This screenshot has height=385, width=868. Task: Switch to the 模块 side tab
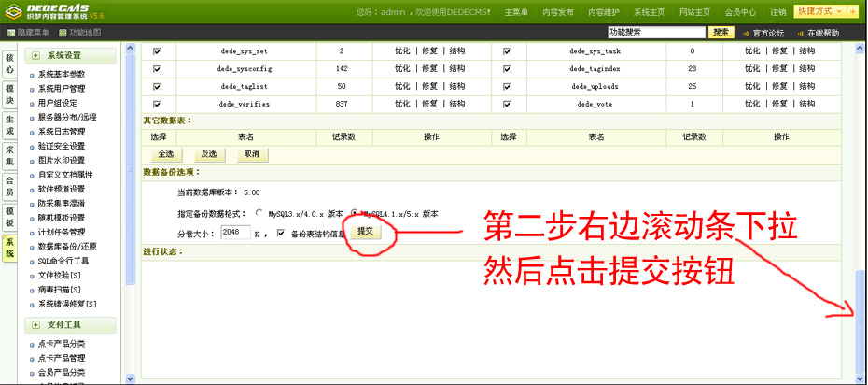[9, 93]
